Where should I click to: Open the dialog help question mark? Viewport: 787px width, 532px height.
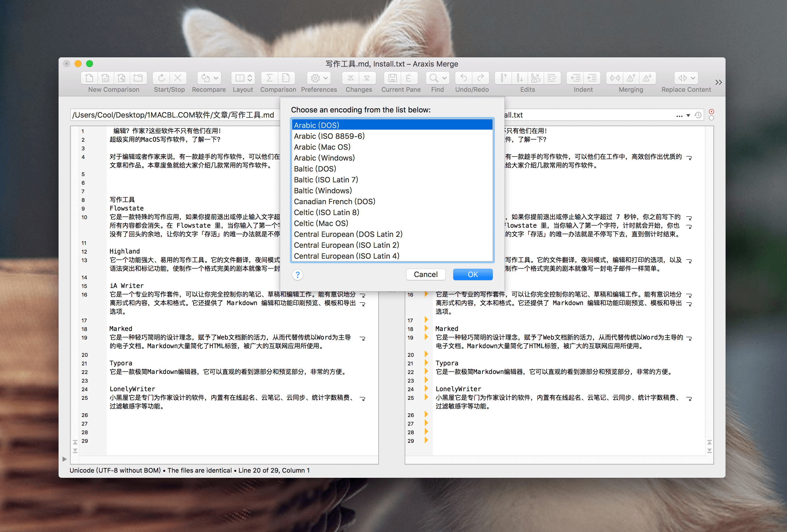click(297, 275)
